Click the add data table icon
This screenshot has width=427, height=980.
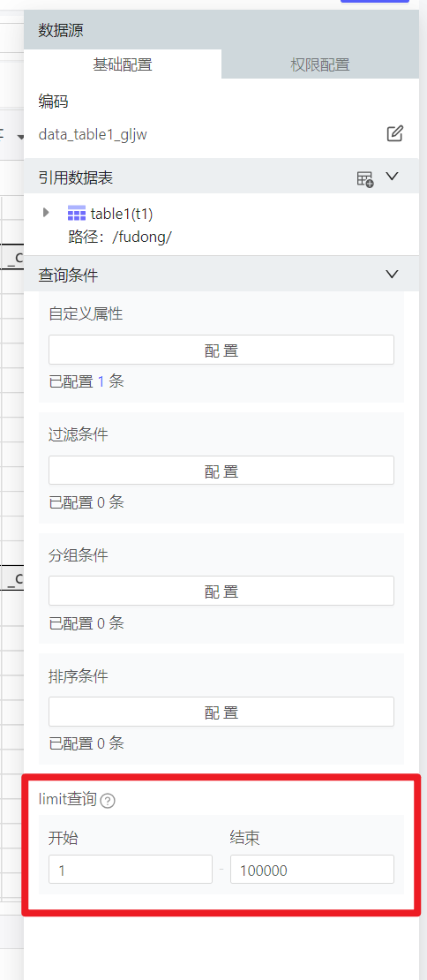coord(365,178)
